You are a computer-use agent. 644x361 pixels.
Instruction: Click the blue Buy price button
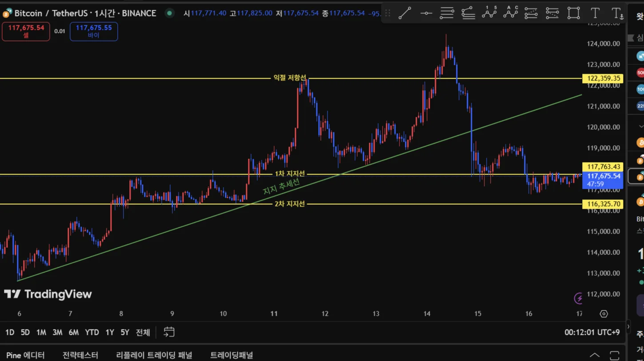click(x=94, y=32)
